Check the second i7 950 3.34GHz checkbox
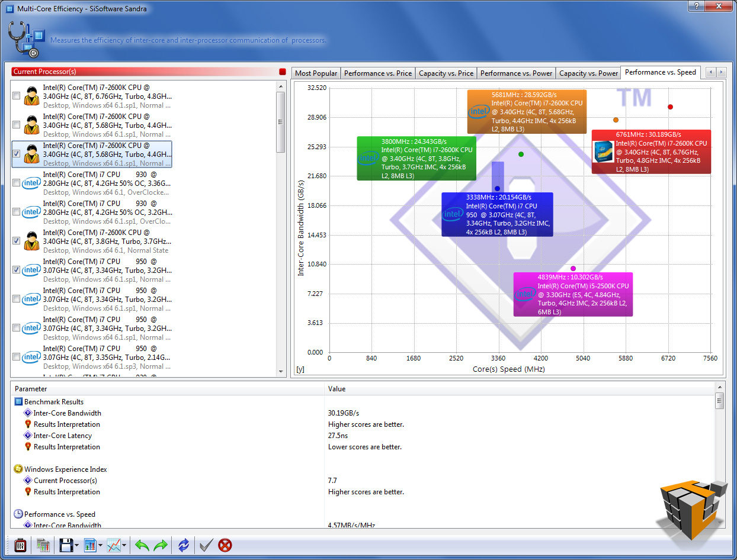This screenshot has width=737, height=560. pyautogui.click(x=17, y=299)
